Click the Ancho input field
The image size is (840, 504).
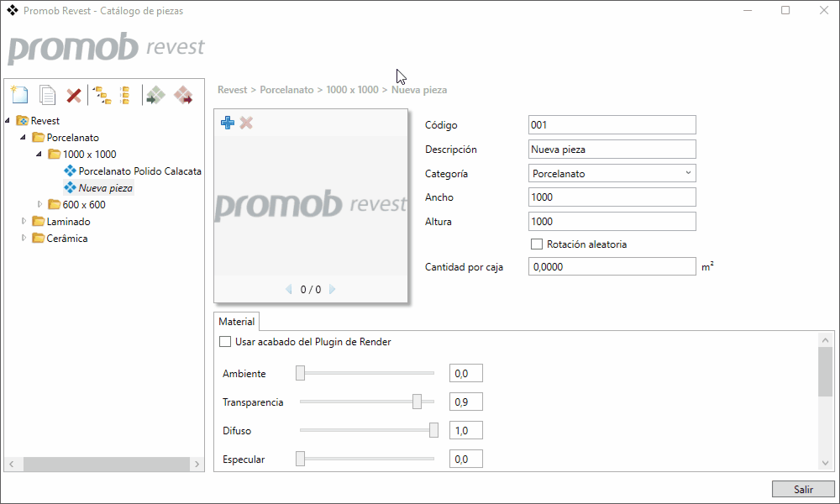point(612,197)
